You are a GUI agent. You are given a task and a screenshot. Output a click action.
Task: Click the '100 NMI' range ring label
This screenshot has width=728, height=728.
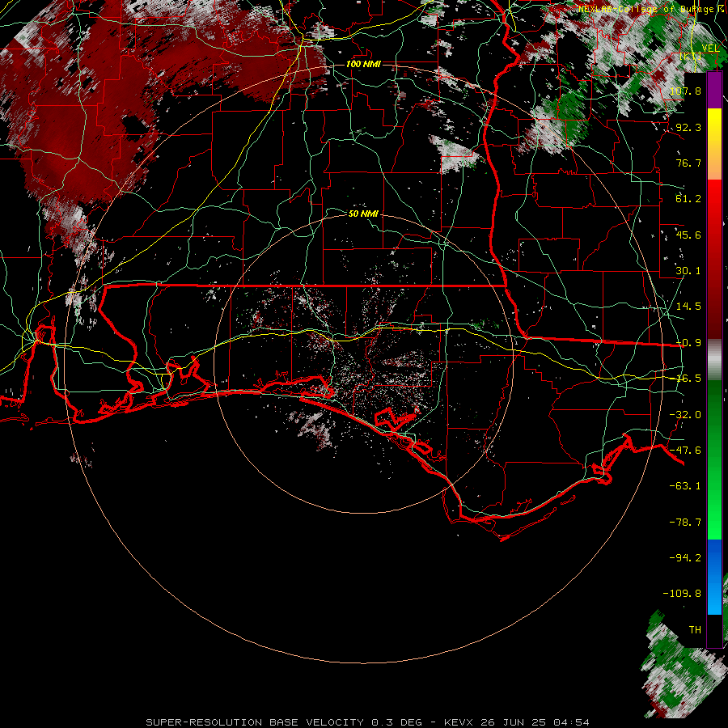pyautogui.click(x=363, y=64)
